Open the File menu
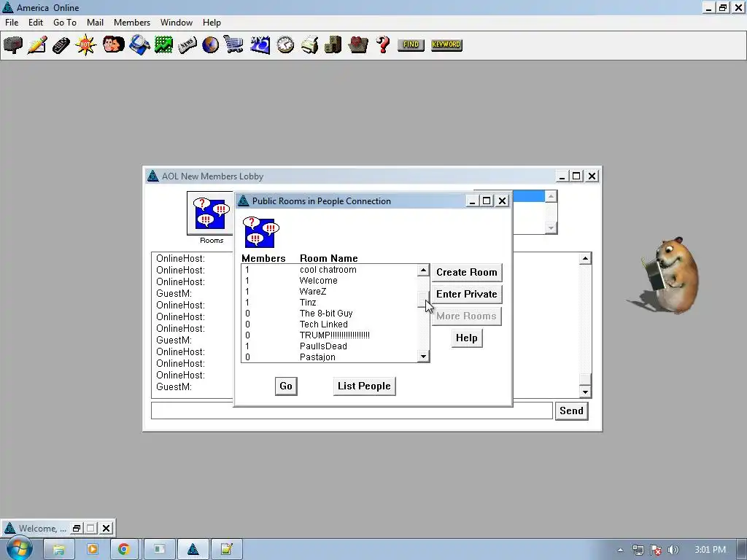747x560 pixels. click(x=12, y=23)
